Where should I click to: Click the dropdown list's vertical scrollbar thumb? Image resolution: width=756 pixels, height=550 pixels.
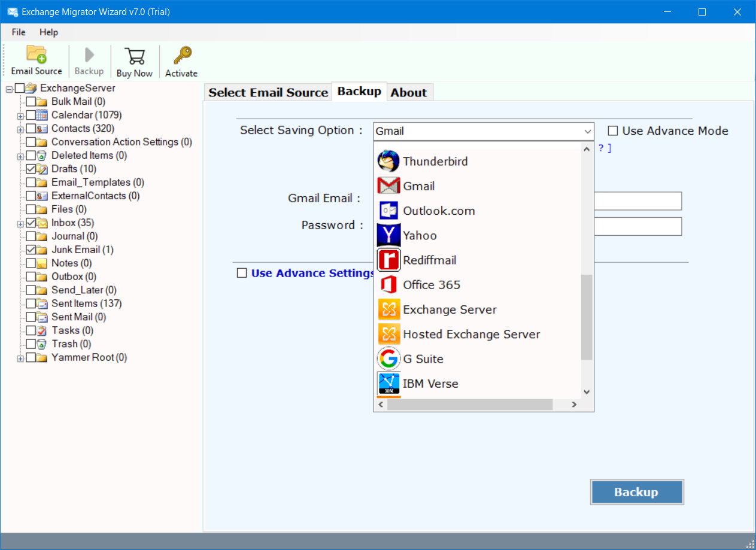coord(587,317)
